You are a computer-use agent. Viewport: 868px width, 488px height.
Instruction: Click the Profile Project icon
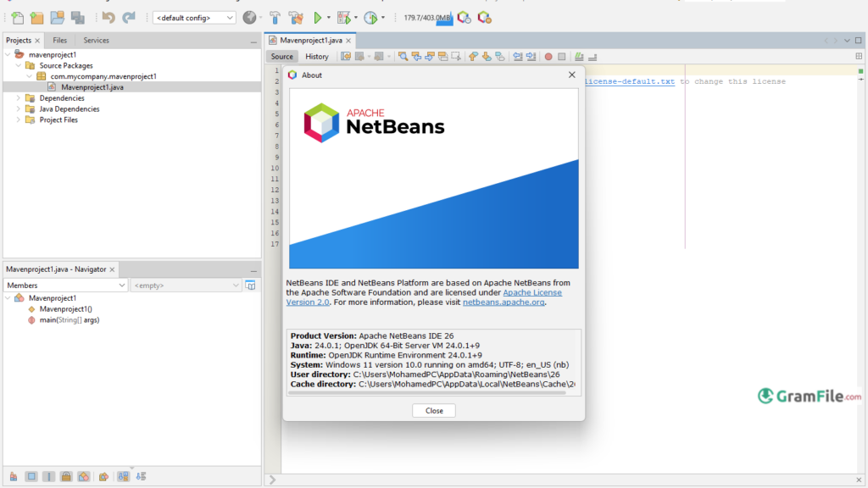tap(370, 18)
